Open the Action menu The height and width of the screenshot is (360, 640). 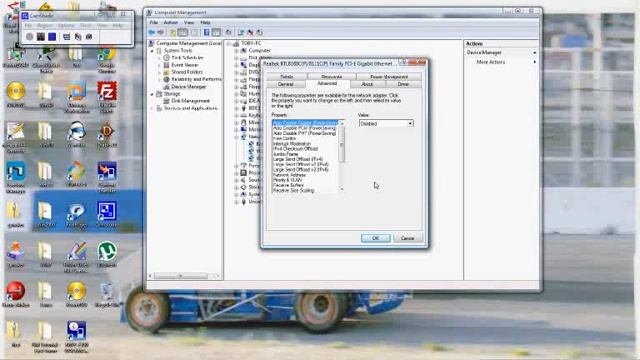171,22
